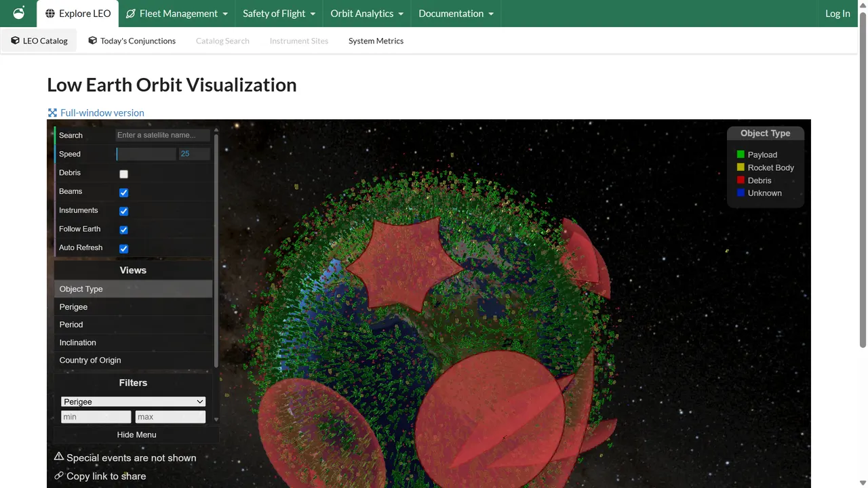
Task: Open the Fleet Management dropdown menu
Action: click(x=178, y=14)
